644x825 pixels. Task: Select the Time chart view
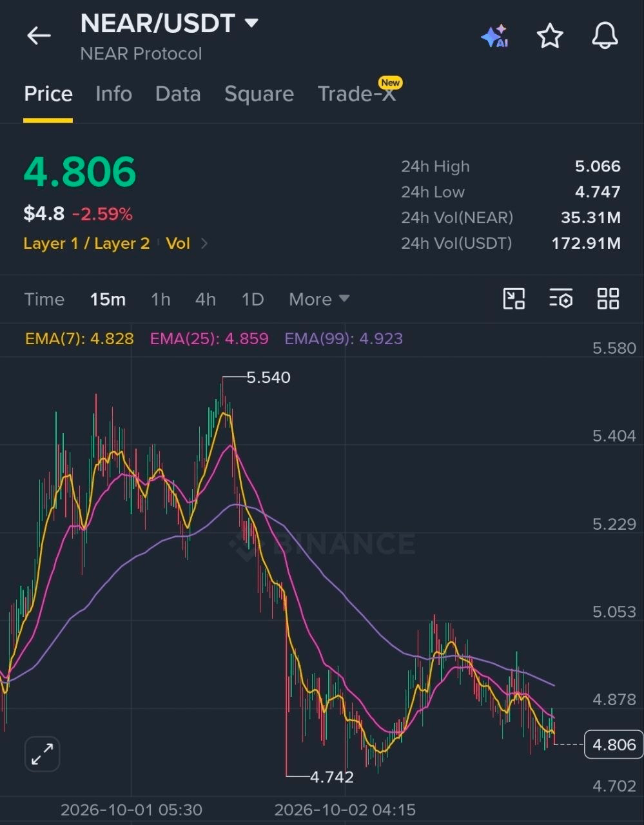pos(44,299)
